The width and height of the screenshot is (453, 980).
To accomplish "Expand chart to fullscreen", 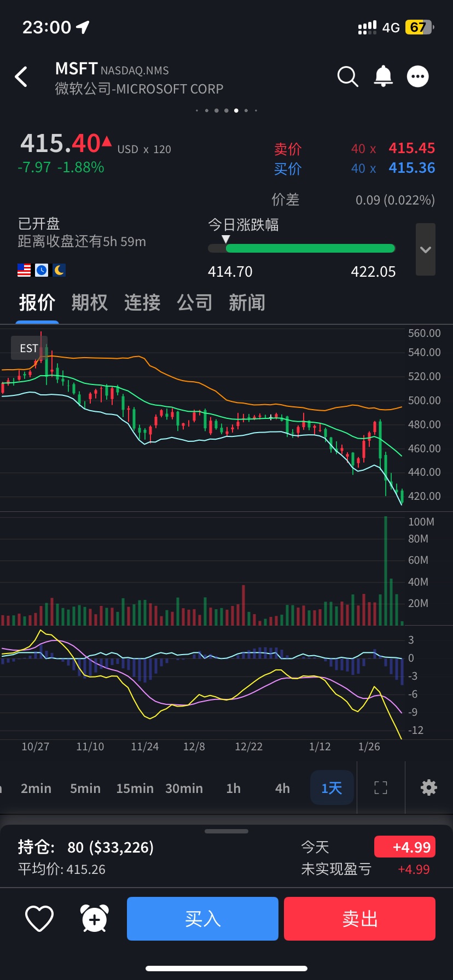I will 381,787.
